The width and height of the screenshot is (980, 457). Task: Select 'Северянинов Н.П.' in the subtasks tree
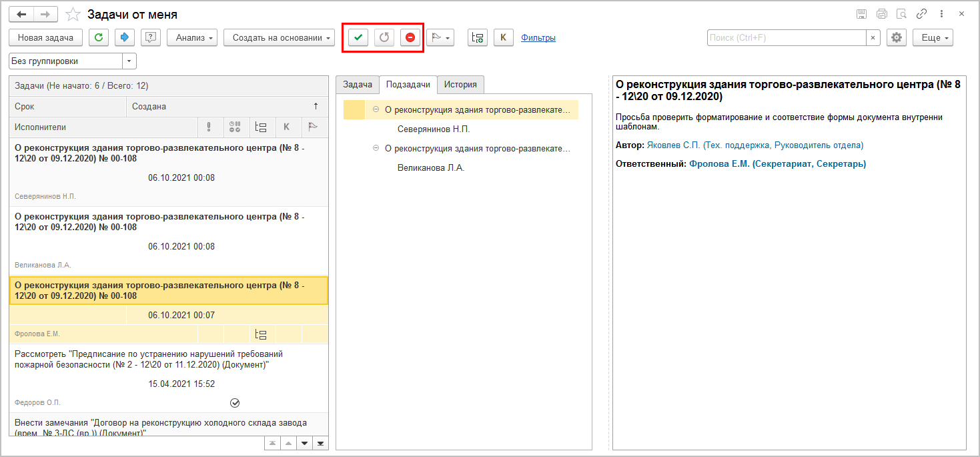pyautogui.click(x=434, y=129)
